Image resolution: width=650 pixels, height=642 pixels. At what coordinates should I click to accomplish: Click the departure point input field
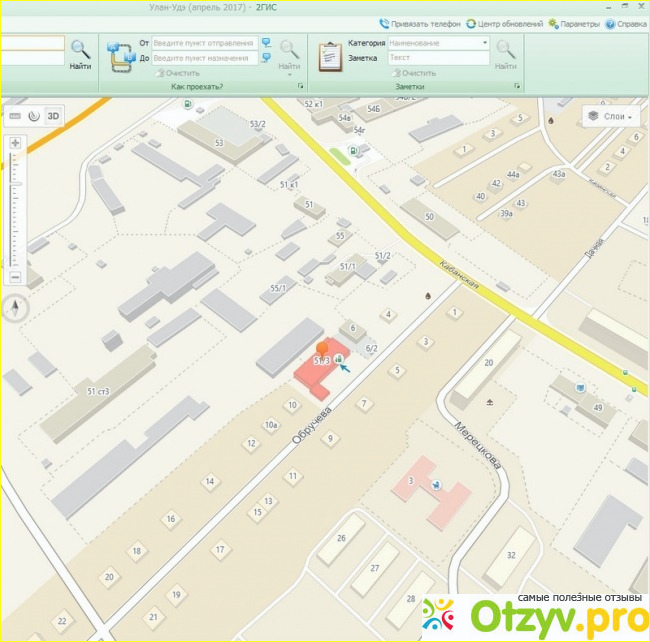pyautogui.click(x=204, y=43)
